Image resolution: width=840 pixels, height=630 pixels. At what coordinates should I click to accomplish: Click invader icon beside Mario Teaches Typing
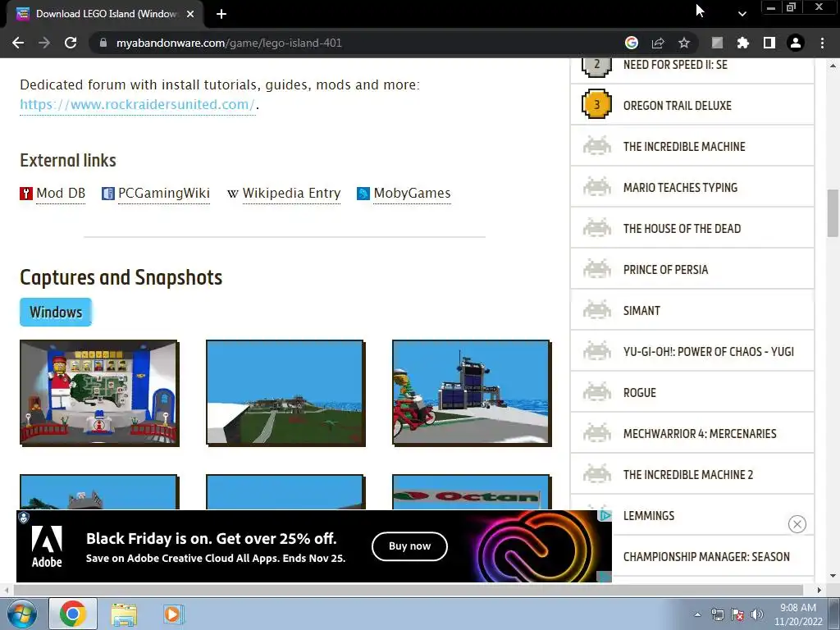(x=597, y=188)
